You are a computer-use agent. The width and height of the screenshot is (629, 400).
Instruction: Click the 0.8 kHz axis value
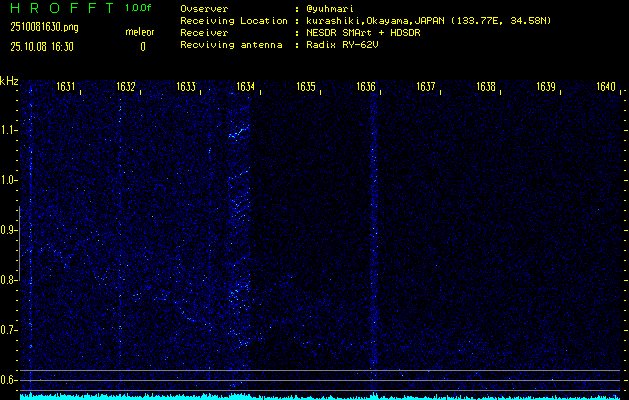7,280
